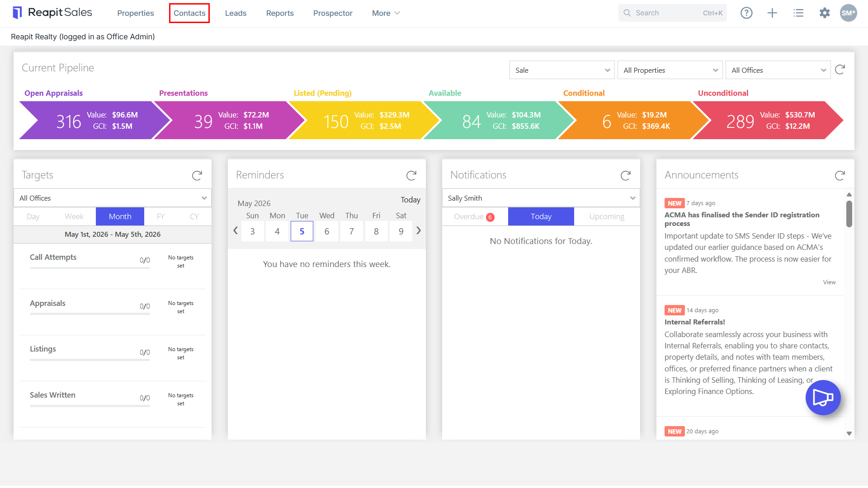Select the FY targets tab
The width and height of the screenshot is (868, 488).
point(160,216)
